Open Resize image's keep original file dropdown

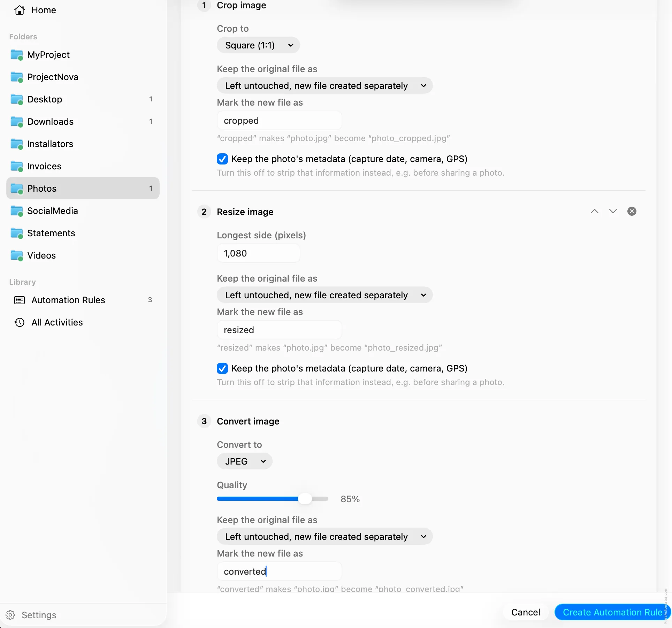(x=324, y=295)
